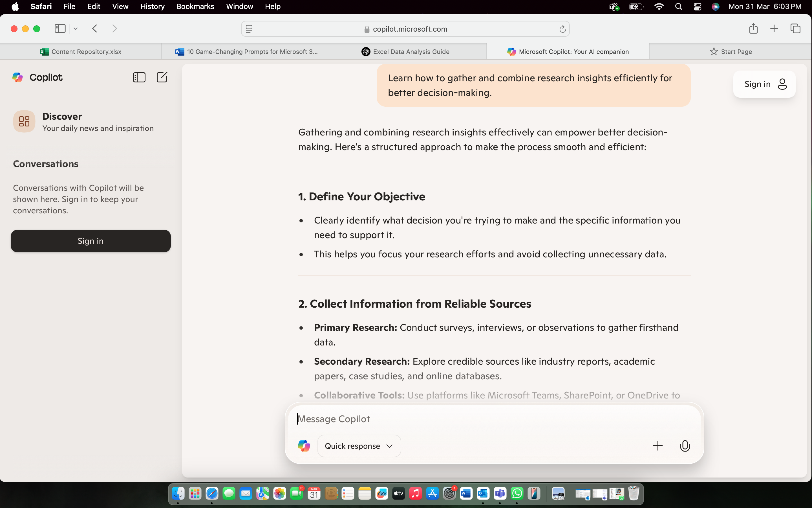Open Control Center in menu bar
The width and height of the screenshot is (812, 508).
point(697,7)
